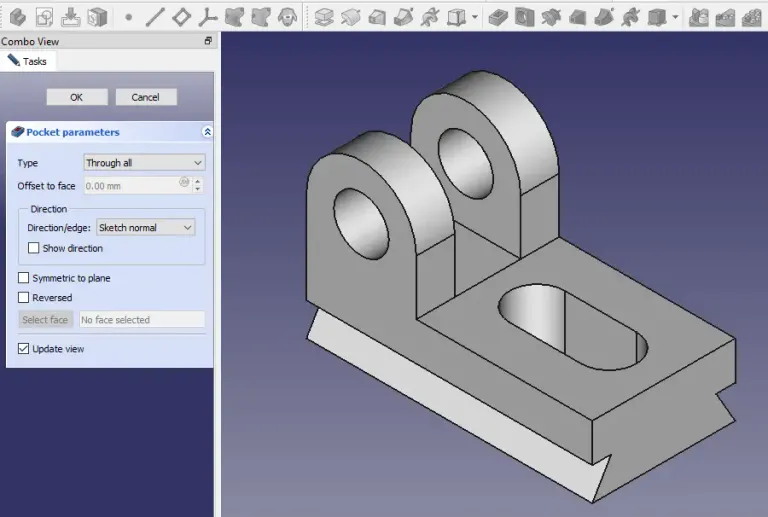Select the Datum plane tool

pyautogui.click(x=181, y=17)
